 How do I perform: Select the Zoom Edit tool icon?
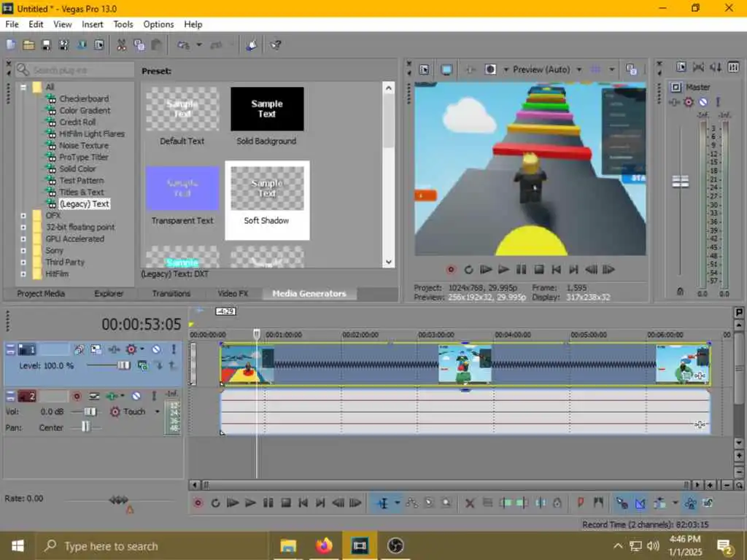pyautogui.click(x=446, y=503)
